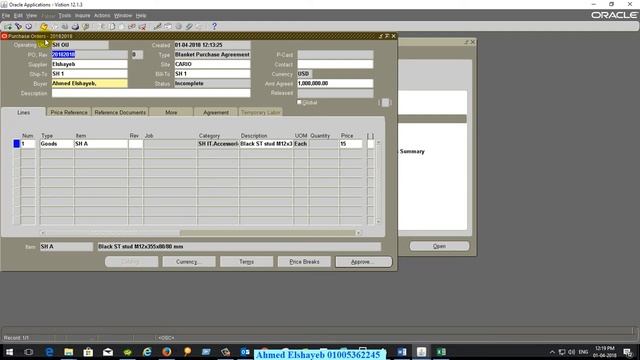Click the Cut toolbar icon

click(102, 27)
